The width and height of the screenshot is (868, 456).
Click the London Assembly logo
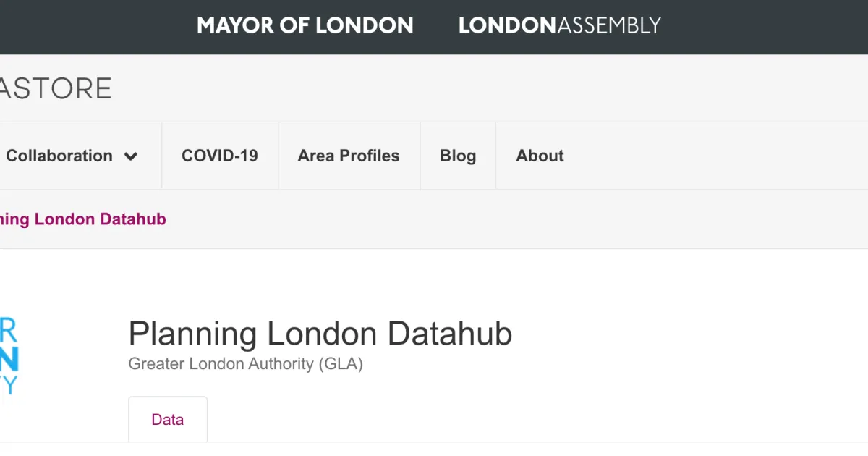(559, 26)
